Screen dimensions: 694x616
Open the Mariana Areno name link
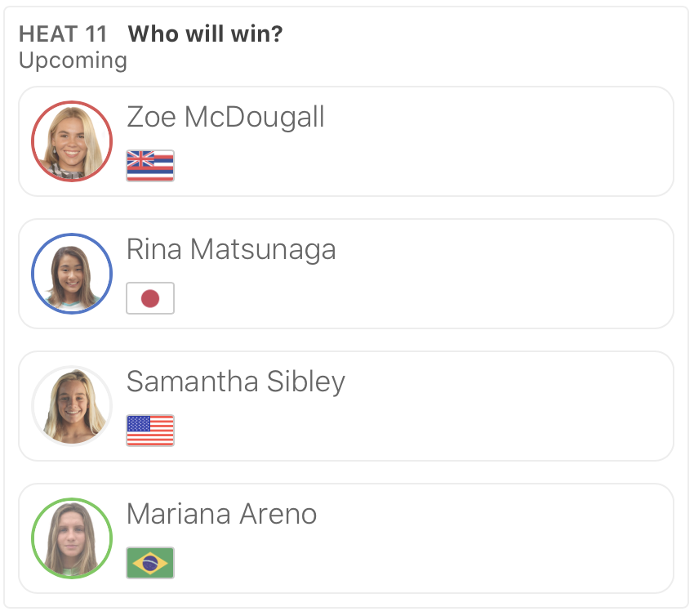[x=221, y=515]
